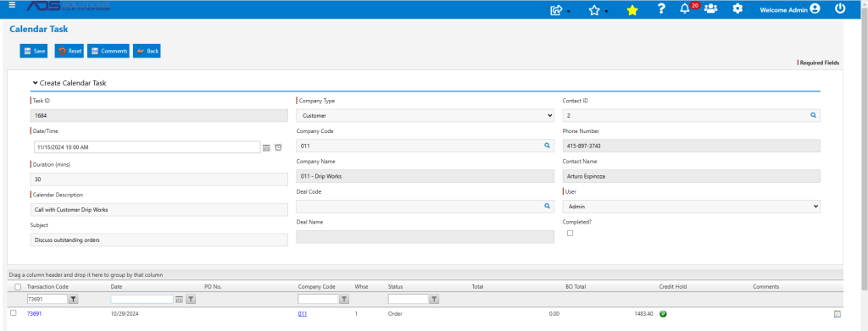Click the users group icon

pos(711,8)
